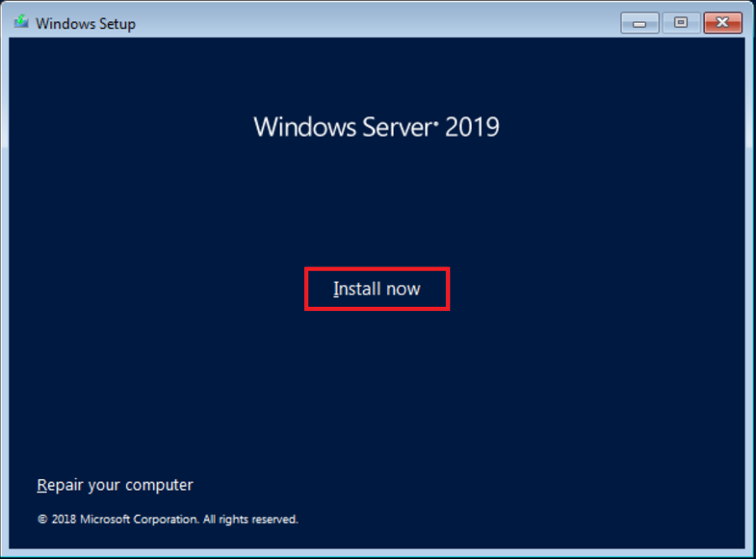Viewport: 756px width, 559px height.
Task: Click the 2018 Microsoft Corporation copyright text
Action: (x=168, y=519)
